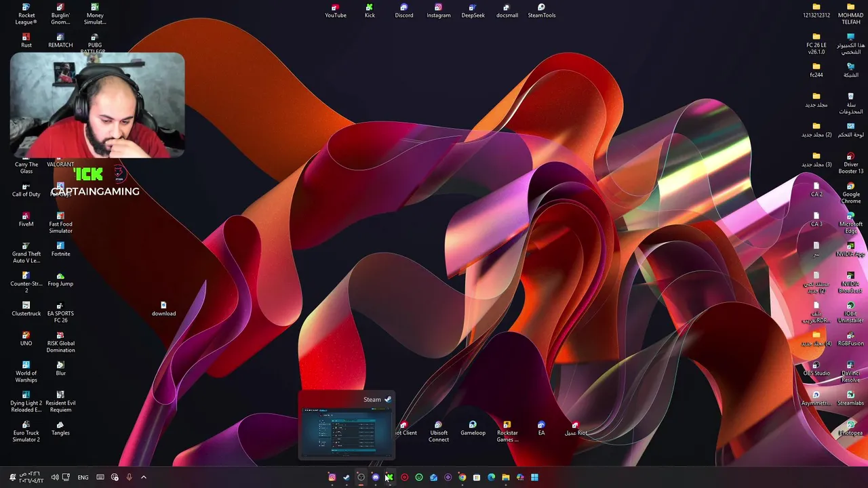Screen dimensions: 868x488
Task: Open RISK Global Domination shortcut
Action: (x=60, y=342)
